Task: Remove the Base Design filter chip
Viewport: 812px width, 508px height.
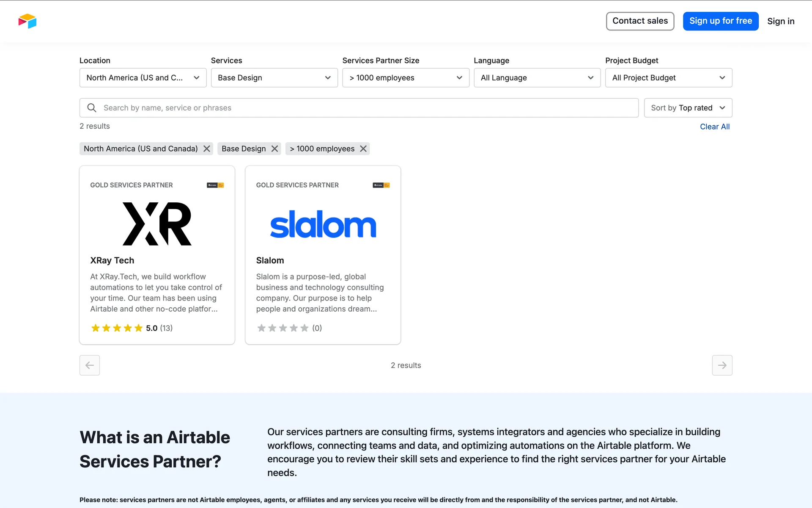Action: point(275,149)
